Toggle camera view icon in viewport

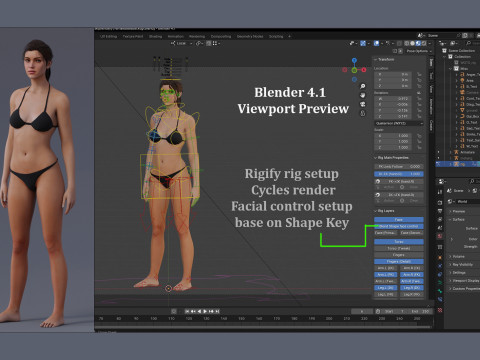click(363, 104)
